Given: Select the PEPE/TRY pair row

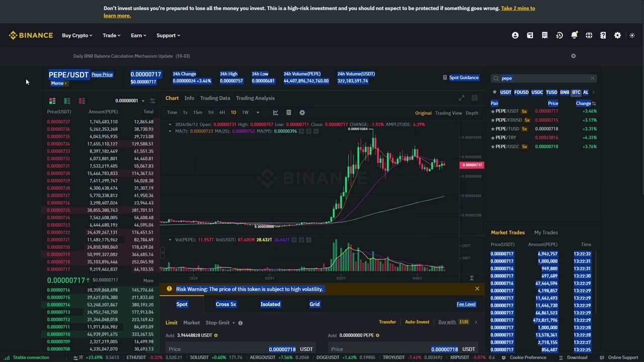Looking at the screenshot, I should (x=543, y=137).
